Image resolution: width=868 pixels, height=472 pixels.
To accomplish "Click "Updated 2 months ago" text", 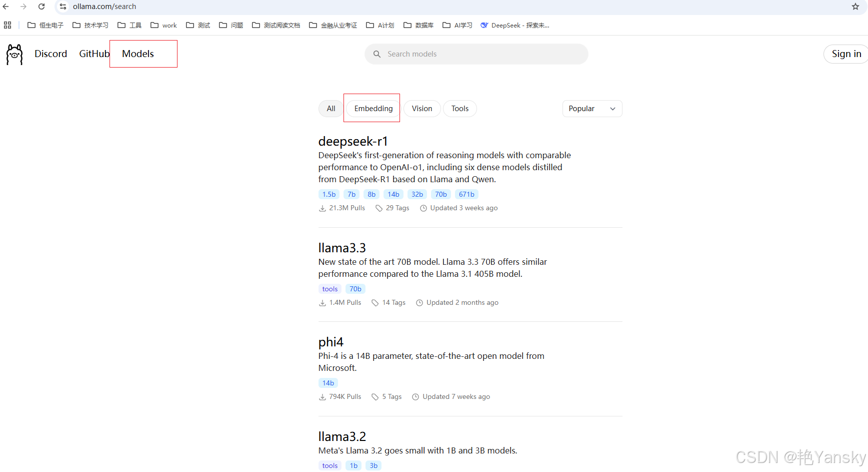I will coord(462,303).
